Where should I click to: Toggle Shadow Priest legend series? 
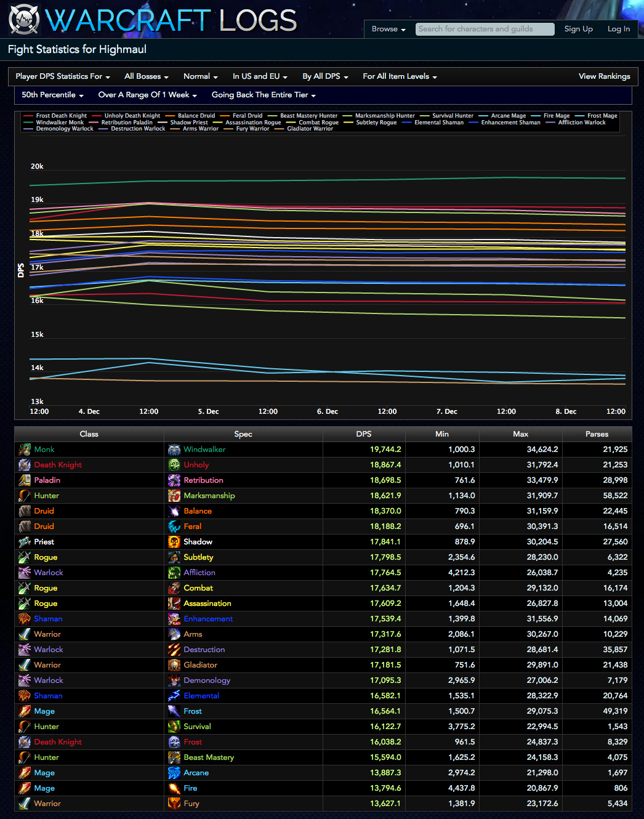[183, 123]
